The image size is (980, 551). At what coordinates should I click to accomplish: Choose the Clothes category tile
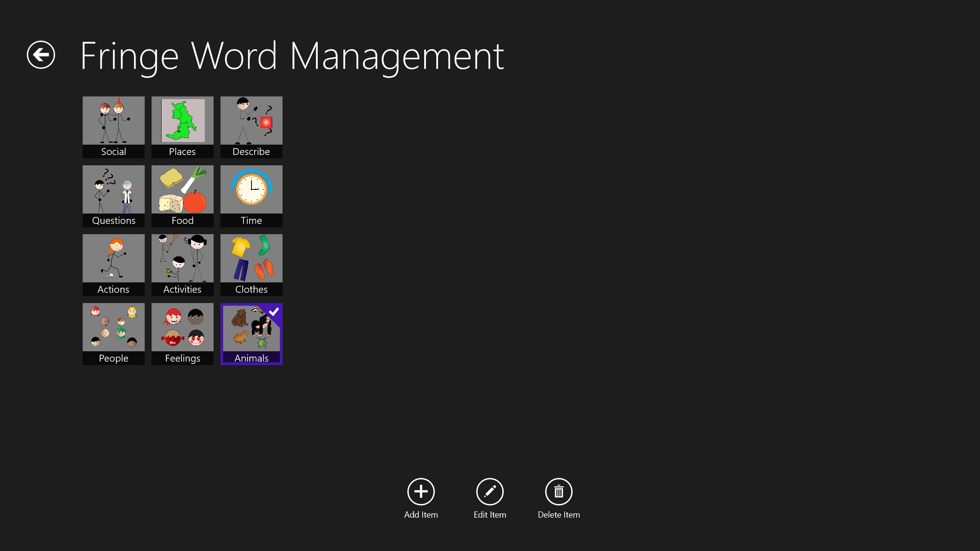coord(252,265)
